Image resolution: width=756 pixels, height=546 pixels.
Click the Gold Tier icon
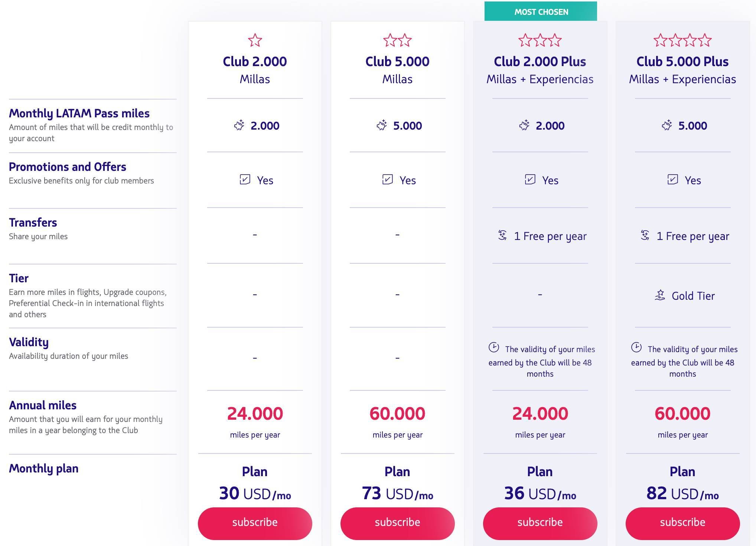tap(660, 295)
